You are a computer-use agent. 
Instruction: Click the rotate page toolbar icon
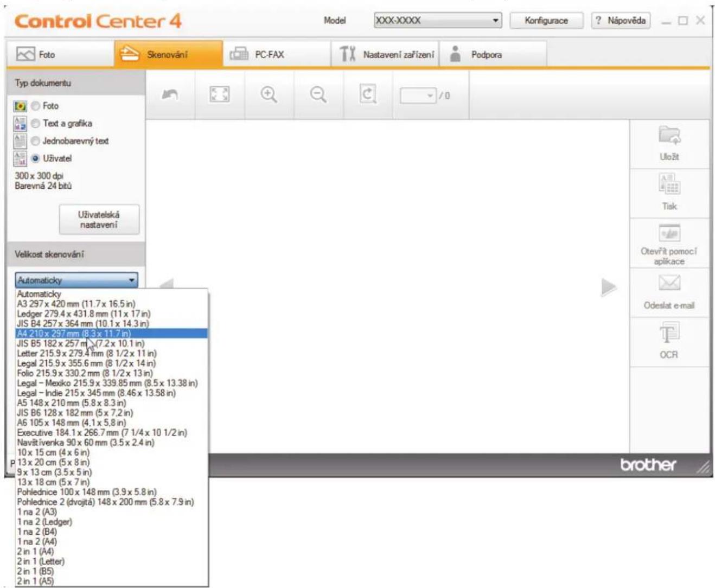(x=368, y=95)
